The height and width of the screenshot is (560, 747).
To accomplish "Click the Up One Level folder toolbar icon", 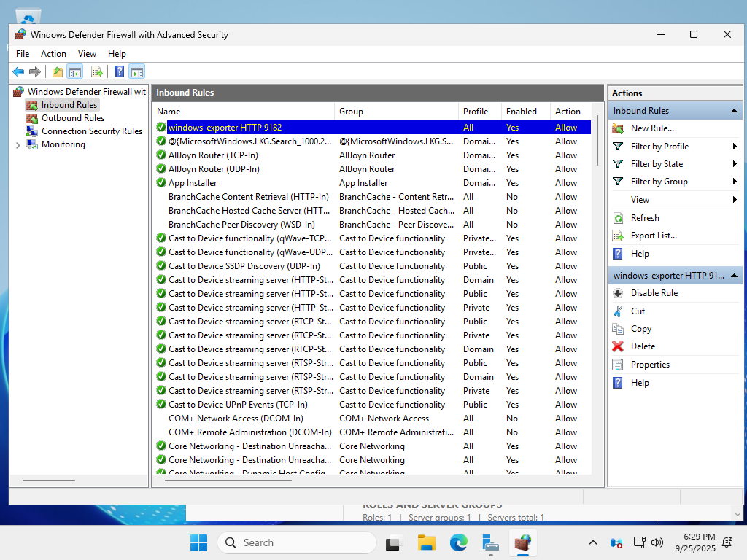I will click(x=58, y=71).
